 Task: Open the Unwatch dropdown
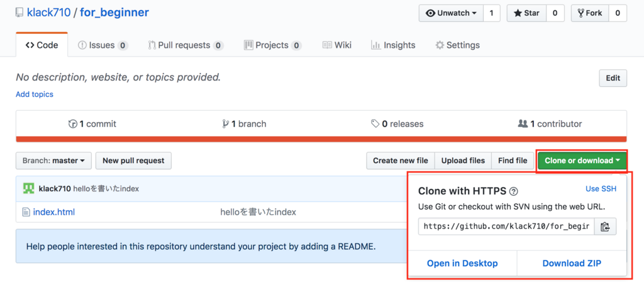point(451,13)
